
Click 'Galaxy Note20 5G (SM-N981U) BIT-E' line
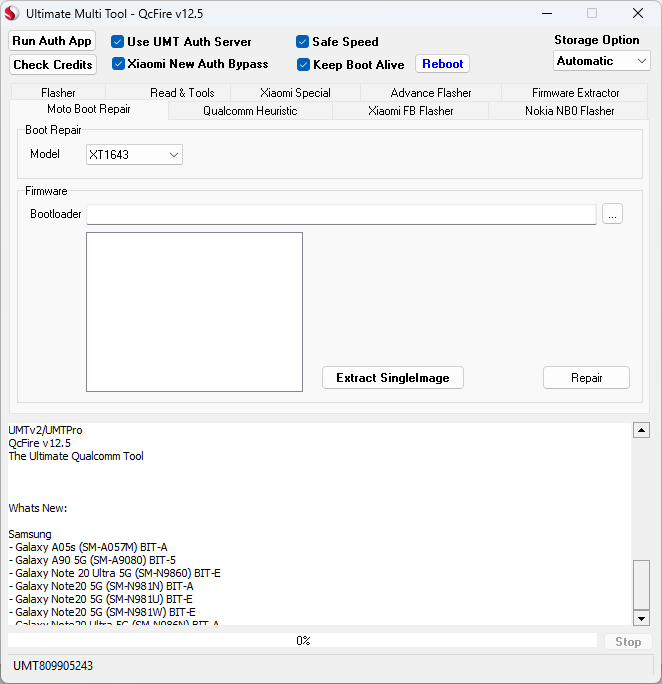[x=100, y=599]
